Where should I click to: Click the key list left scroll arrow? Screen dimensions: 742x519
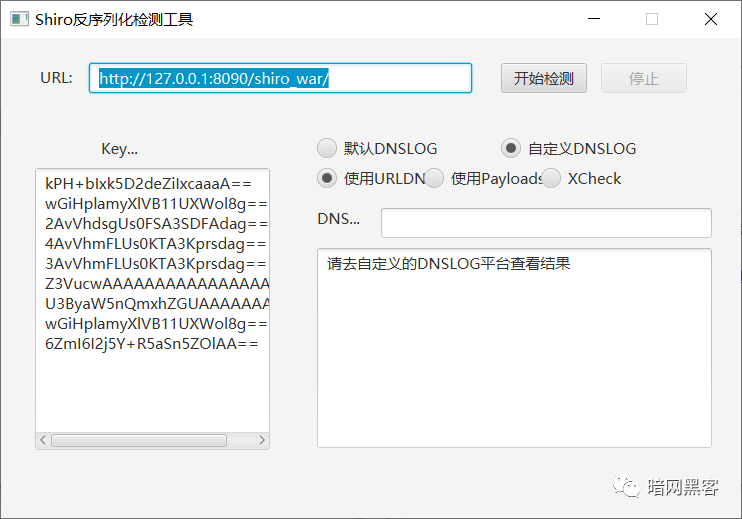pos(43,440)
